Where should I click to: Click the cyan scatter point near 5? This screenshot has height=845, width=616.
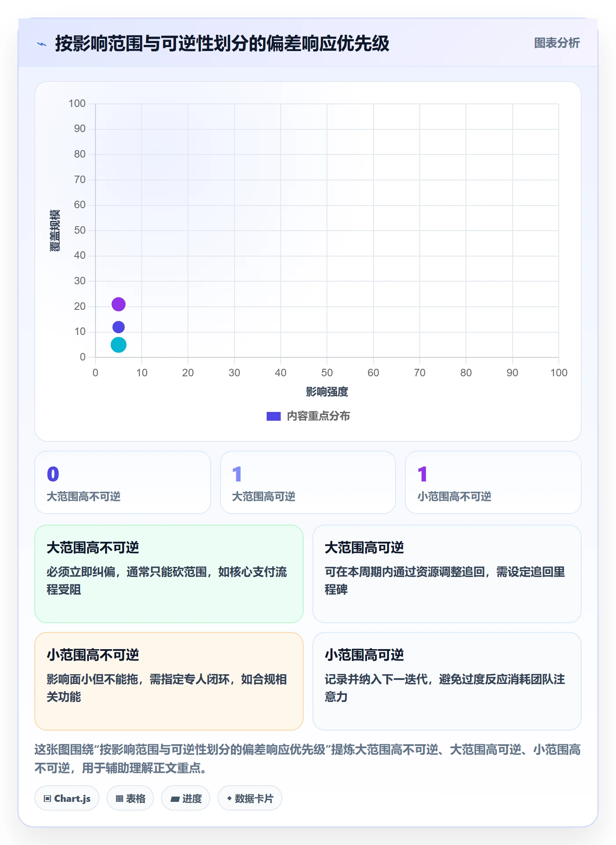pyautogui.click(x=118, y=345)
